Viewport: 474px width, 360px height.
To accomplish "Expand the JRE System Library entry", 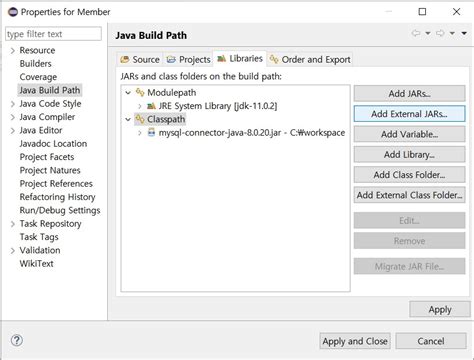I will pyautogui.click(x=140, y=106).
